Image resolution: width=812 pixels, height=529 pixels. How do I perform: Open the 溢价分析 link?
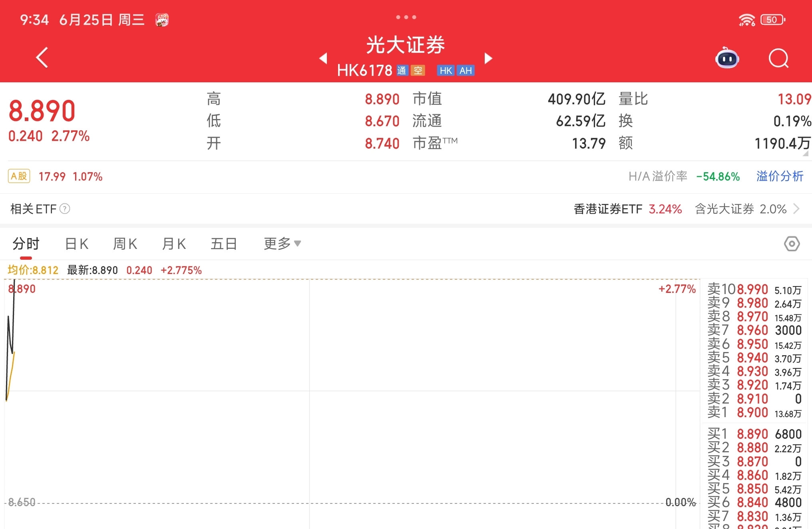780,176
